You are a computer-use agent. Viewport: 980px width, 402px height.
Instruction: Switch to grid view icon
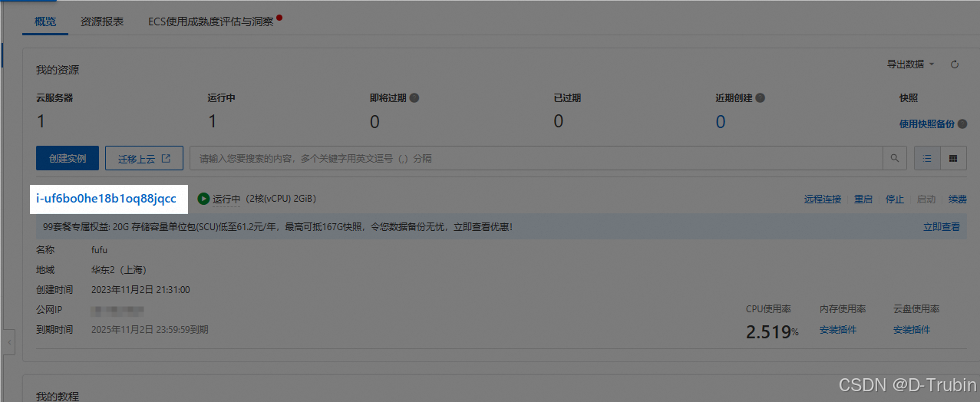click(953, 158)
